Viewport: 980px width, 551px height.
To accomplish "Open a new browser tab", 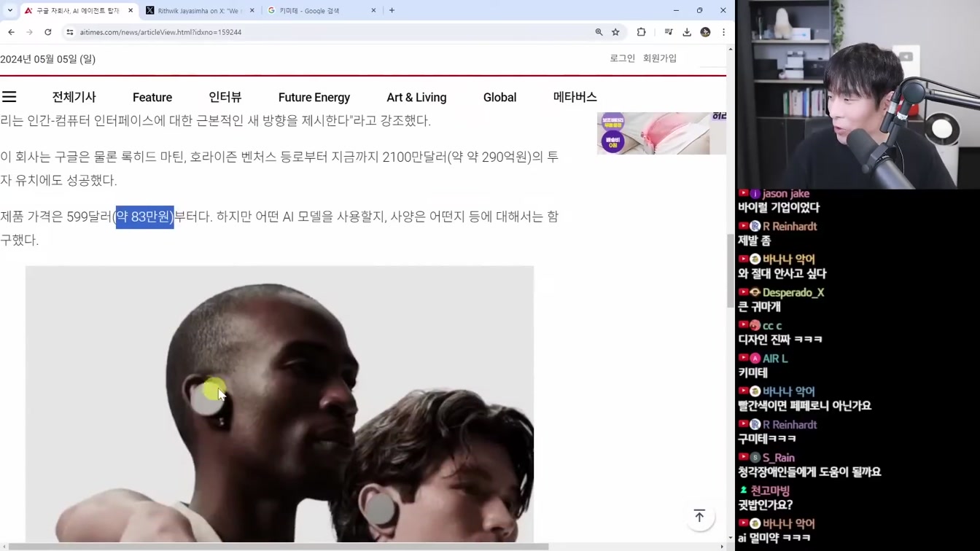I will [392, 11].
